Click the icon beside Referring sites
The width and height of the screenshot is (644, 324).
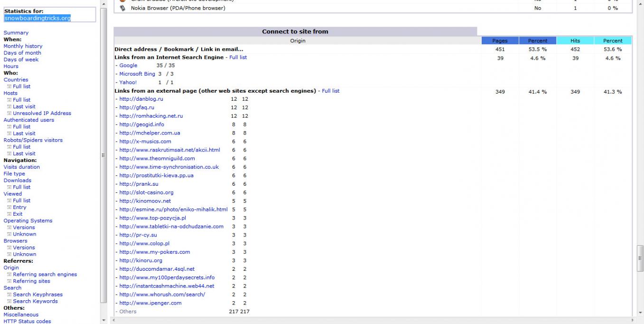(x=9, y=281)
